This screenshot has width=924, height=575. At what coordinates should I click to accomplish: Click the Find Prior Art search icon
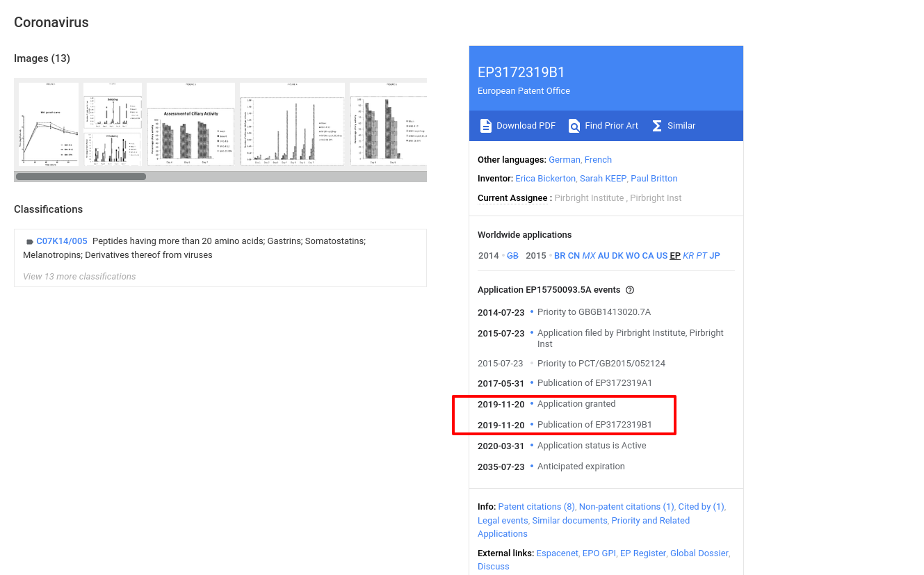point(574,126)
